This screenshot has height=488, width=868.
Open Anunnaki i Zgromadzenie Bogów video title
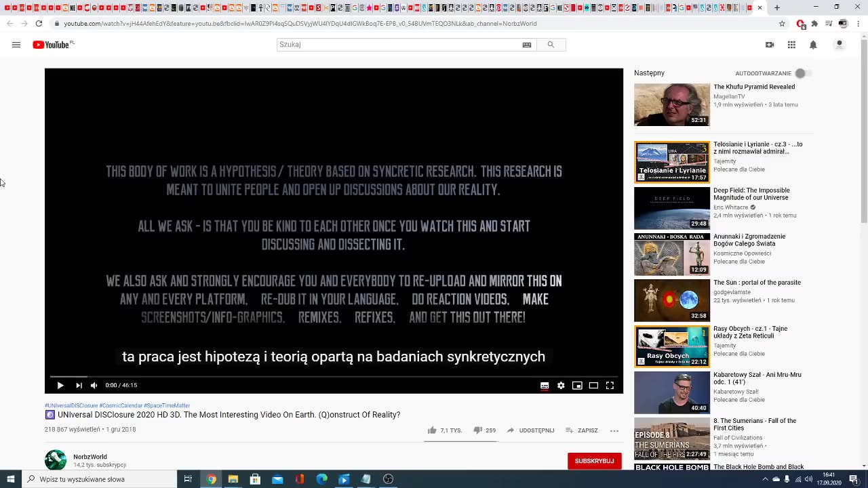pyautogui.click(x=749, y=240)
